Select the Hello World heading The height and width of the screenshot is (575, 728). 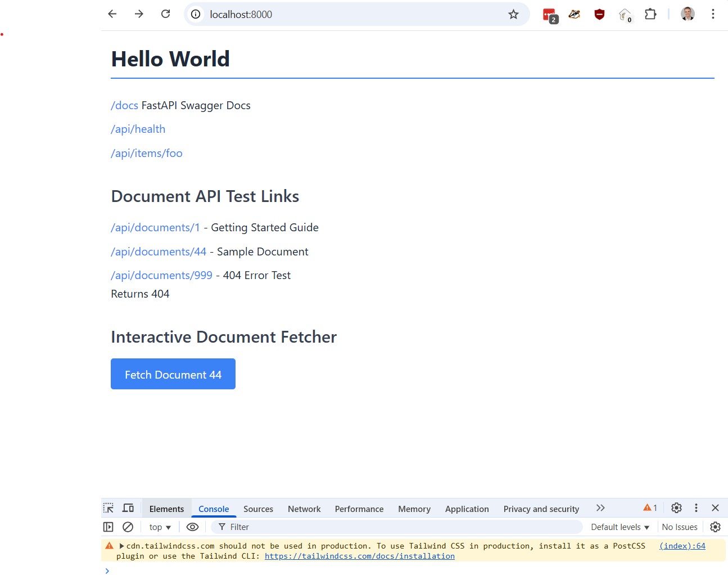[x=170, y=59]
